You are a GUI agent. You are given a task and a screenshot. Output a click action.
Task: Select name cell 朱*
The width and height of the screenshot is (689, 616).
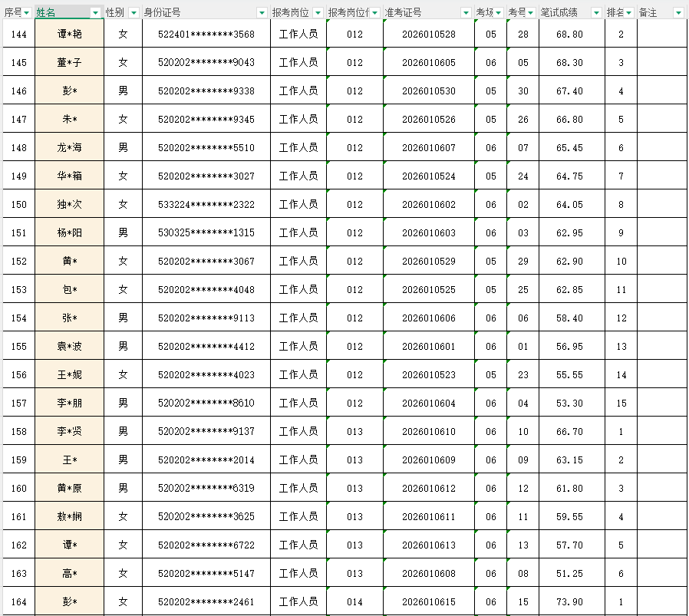pyautogui.click(x=69, y=119)
